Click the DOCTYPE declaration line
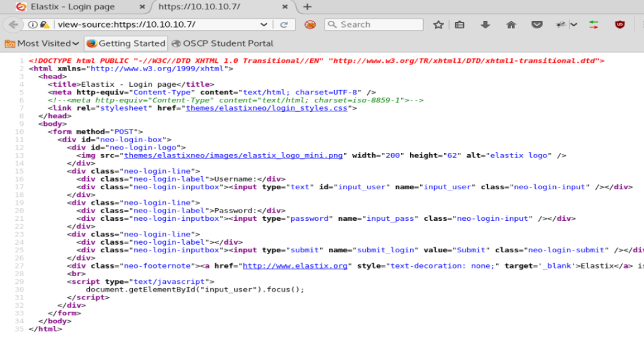Viewport: 644px width, 341px height. pyautogui.click(x=316, y=61)
